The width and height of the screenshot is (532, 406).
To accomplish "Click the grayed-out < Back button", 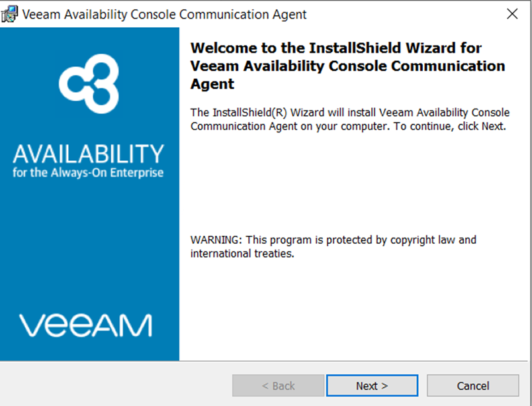I will (x=278, y=385).
